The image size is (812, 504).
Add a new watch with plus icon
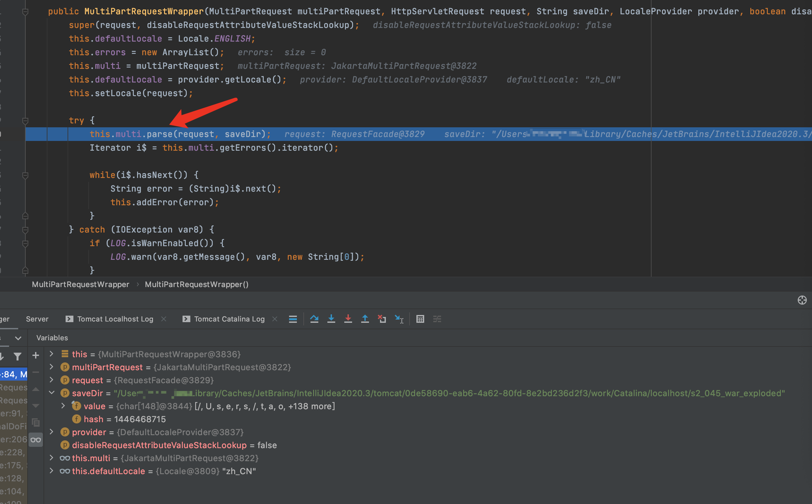pyautogui.click(x=36, y=355)
